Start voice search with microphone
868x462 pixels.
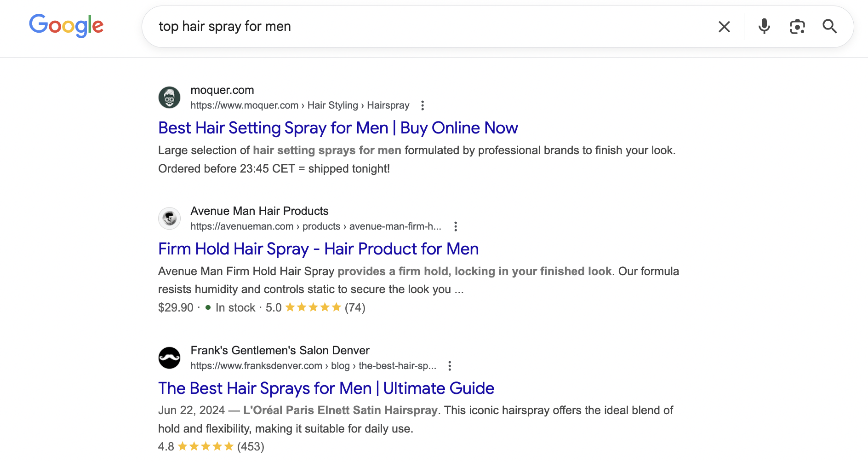764,27
